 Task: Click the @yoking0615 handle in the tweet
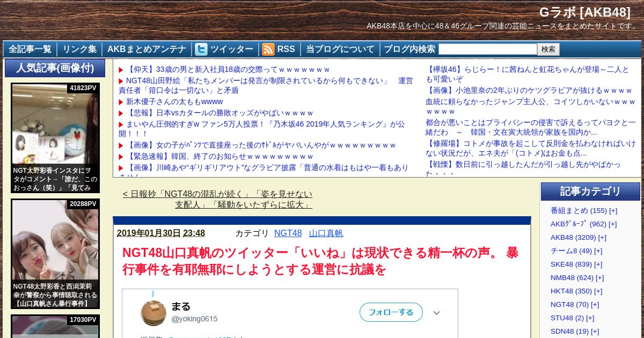pos(194,319)
